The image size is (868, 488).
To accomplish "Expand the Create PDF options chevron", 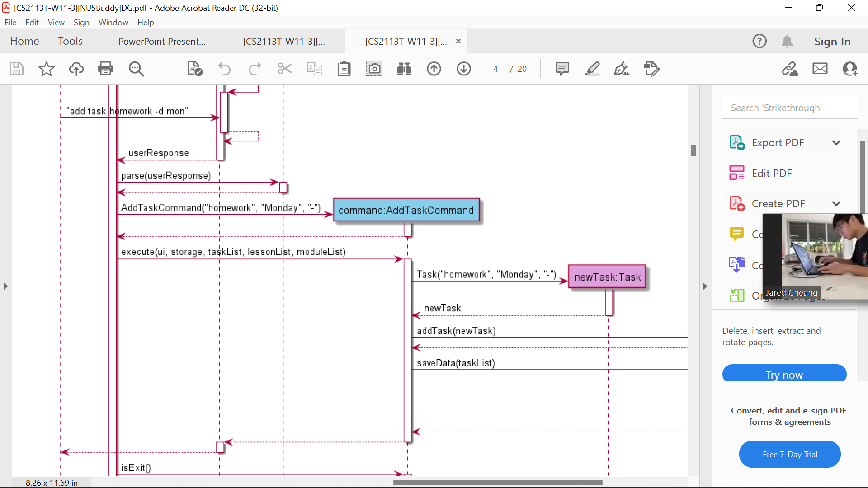I will 836,204.
